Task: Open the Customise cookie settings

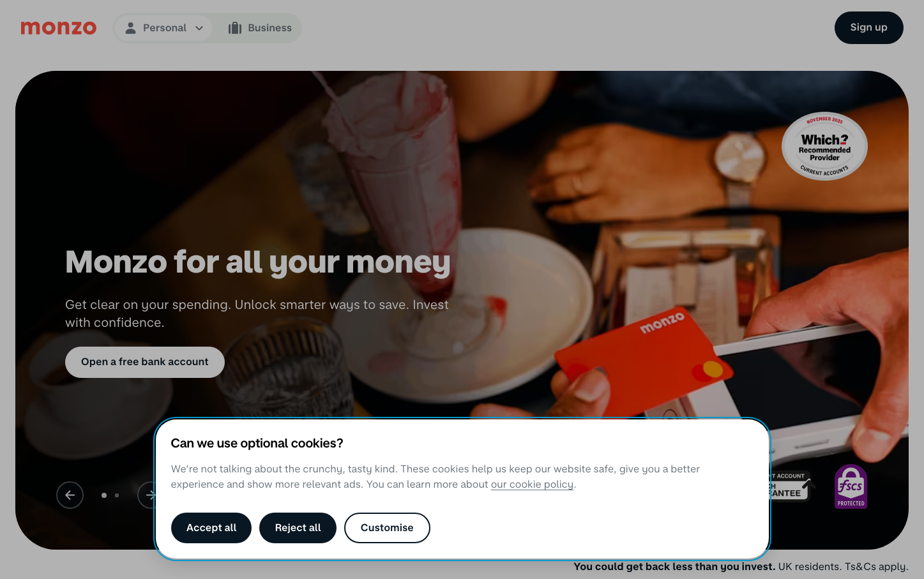Action: 387,528
